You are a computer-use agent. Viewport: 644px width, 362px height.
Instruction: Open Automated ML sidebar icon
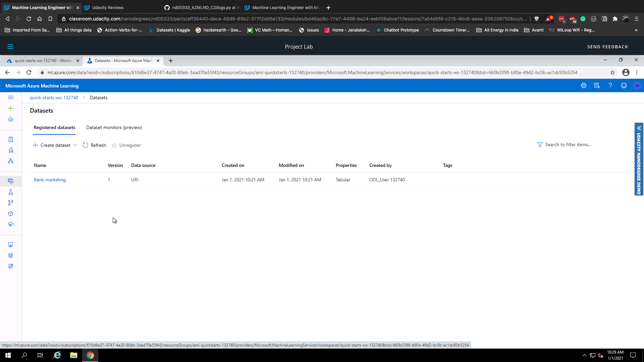pos(11,150)
